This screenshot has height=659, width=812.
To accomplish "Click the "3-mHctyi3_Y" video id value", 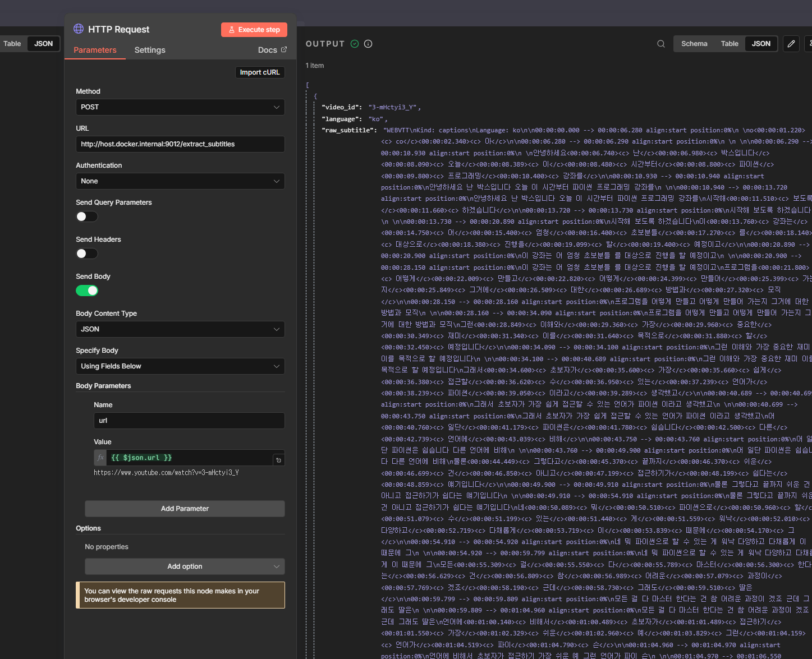I will pyautogui.click(x=393, y=107).
